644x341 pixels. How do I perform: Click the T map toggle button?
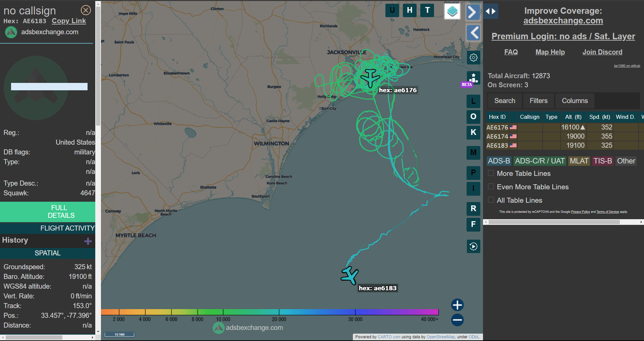coord(427,10)
